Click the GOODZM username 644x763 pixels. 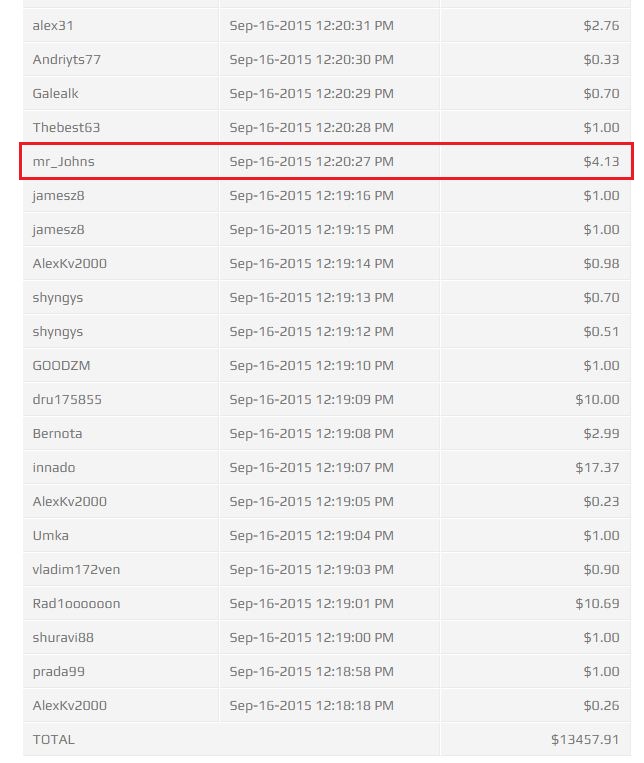[62, 365]
